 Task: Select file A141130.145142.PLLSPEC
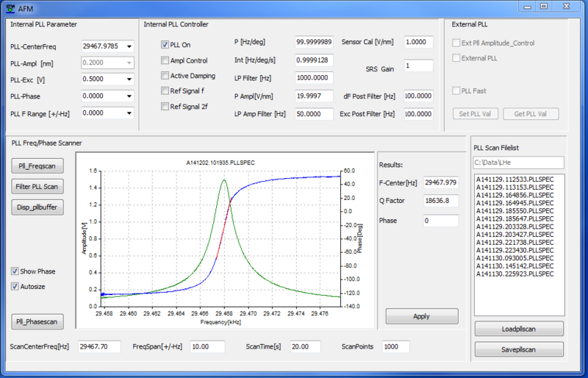point(515,266)
